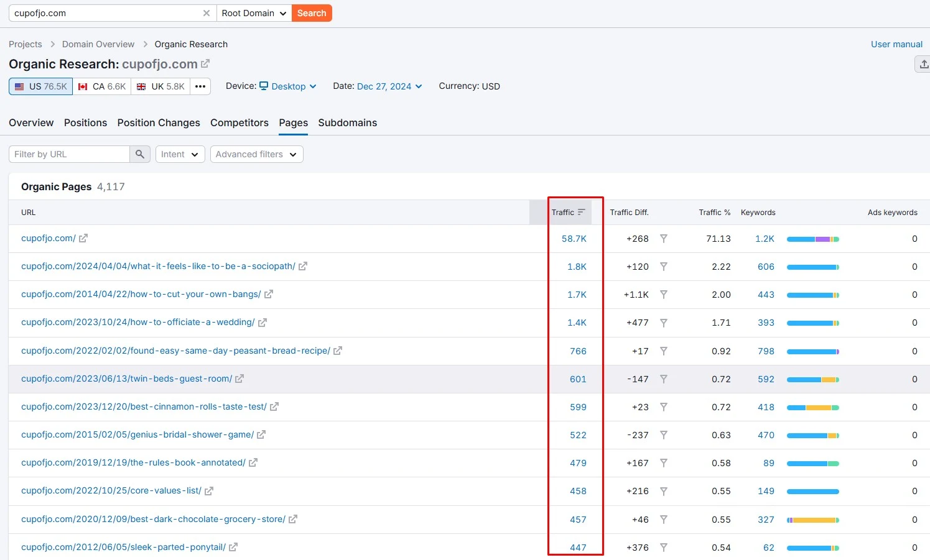Open the Root Domain dropdown
This screenshot has height=560, width=930.
coord(254,13)
